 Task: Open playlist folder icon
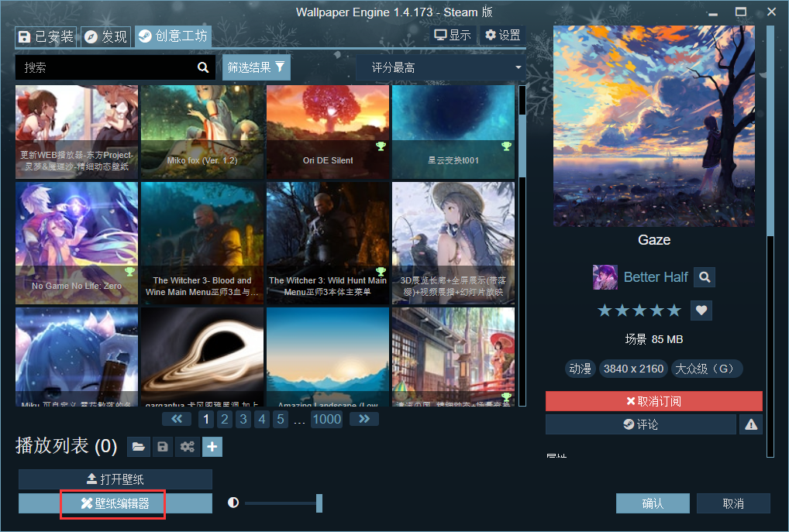point(139,447)
